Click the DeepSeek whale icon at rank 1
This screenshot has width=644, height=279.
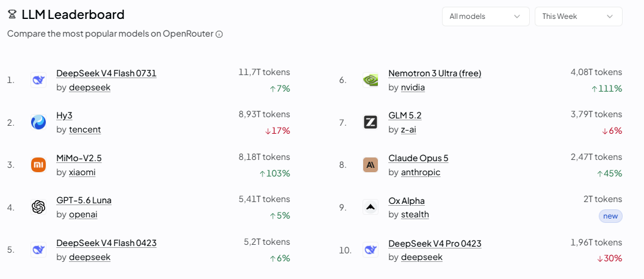pyautogui.click(x=38, y=80)
